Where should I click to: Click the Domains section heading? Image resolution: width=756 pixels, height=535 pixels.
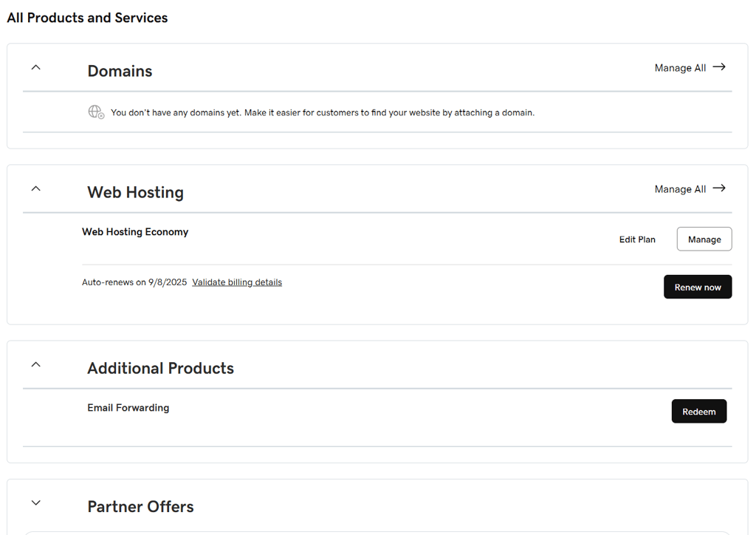[120, 71]
